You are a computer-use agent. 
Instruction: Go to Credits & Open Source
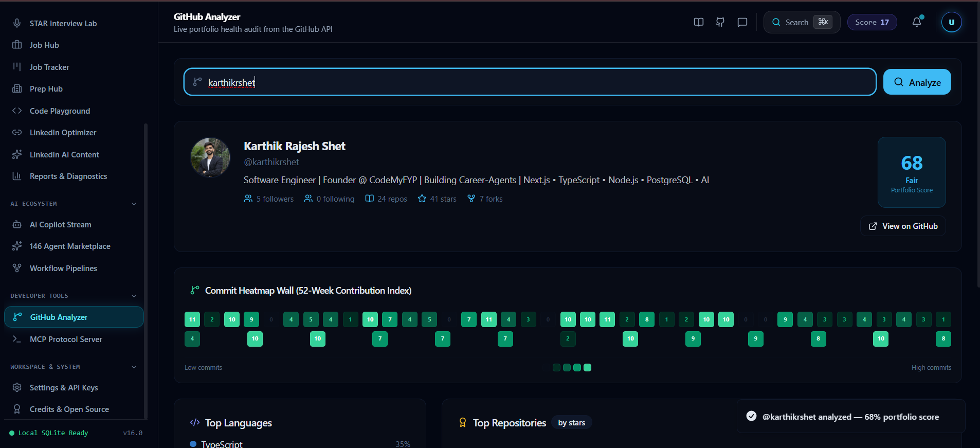(74, 409)
